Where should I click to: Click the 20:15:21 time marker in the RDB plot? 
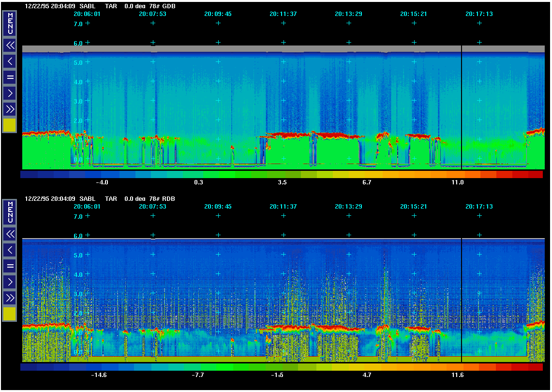coord(414,207)
